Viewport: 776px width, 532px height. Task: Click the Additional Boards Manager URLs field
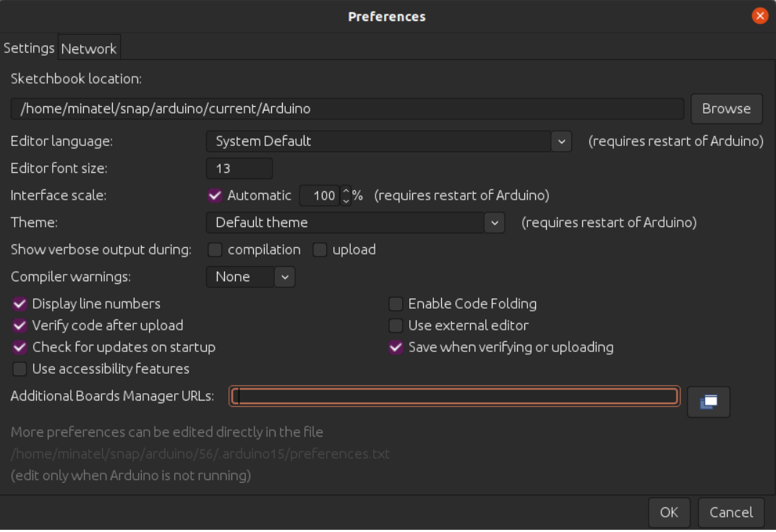(456, 396)
